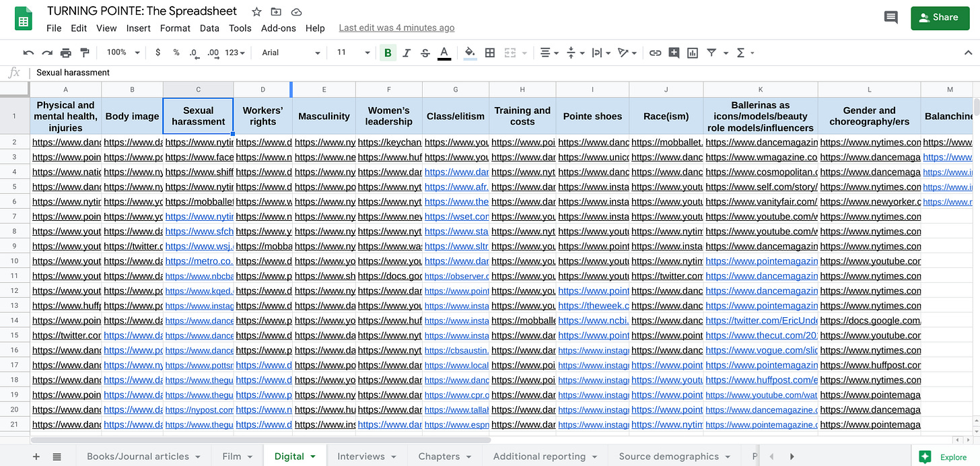Undo the last action
Image resolution: width=980 pixels, height=466 pixels.
tap(28, 53)
